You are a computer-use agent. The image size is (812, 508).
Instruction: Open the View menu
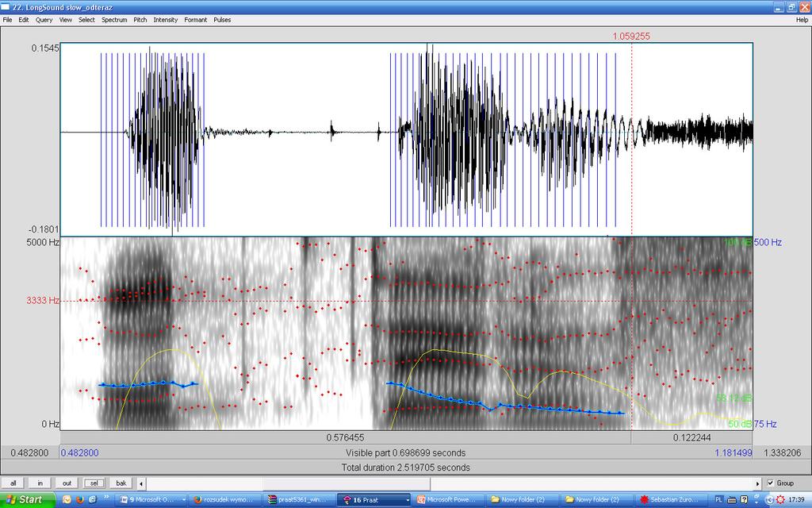66,20
